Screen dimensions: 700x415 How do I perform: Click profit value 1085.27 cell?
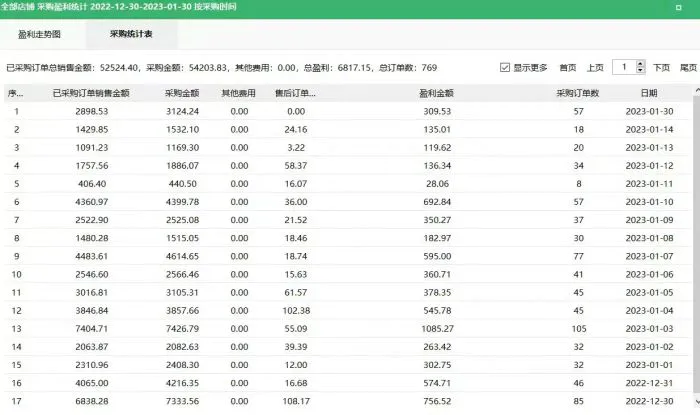[x=438, y=328]
